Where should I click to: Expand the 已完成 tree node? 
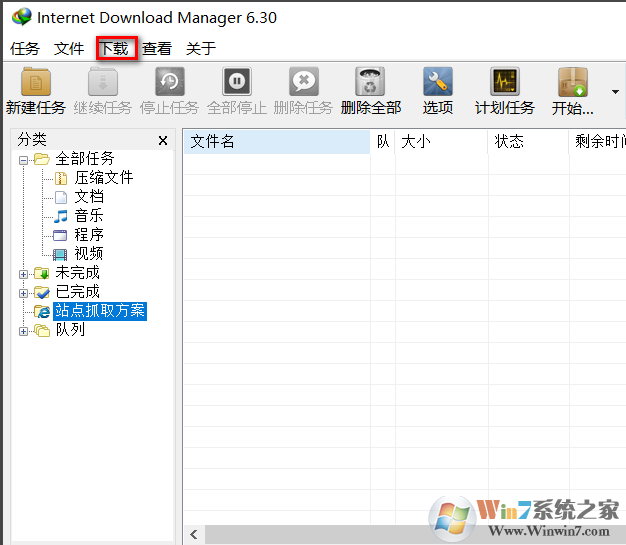[x=24, y=292]
